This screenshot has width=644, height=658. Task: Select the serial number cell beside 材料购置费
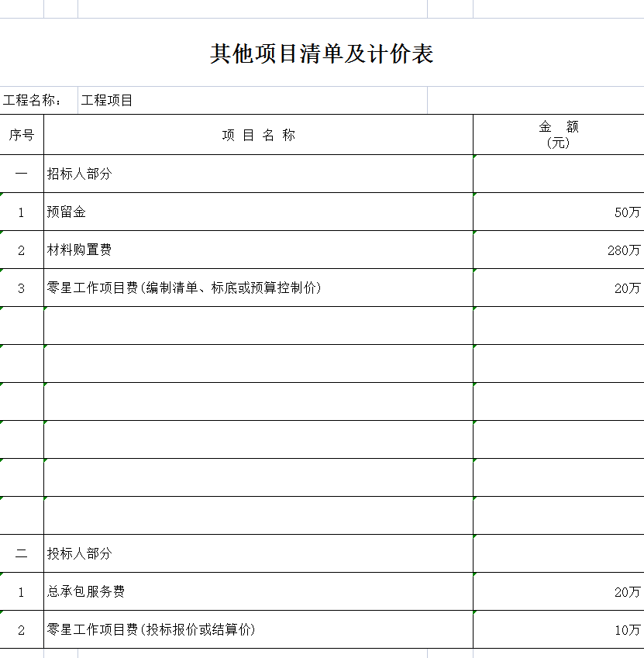(x=22, y=250)
